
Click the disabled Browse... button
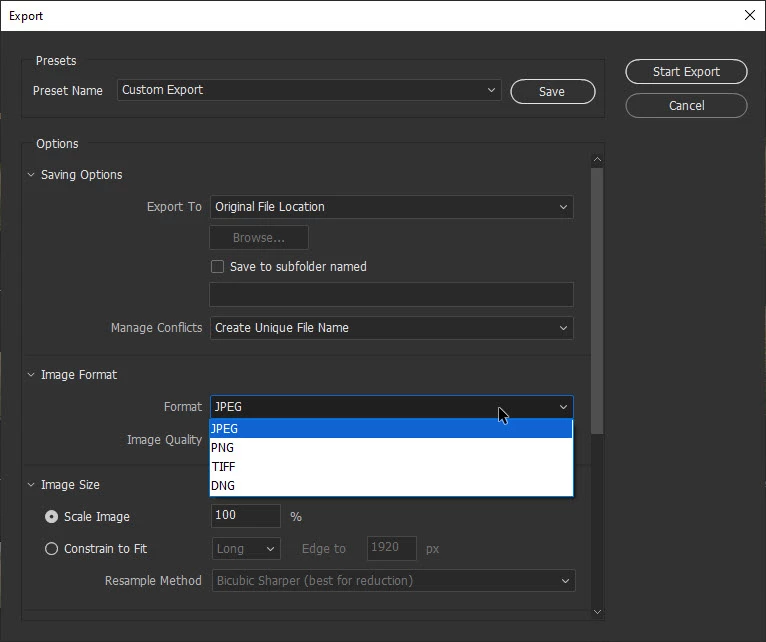point(259,237)
